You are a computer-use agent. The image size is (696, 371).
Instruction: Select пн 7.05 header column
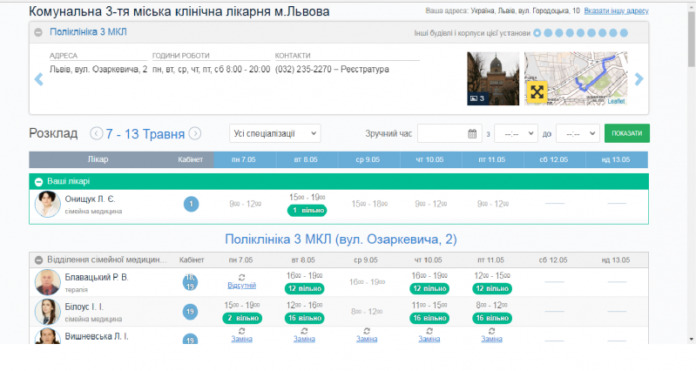[245, 160]
